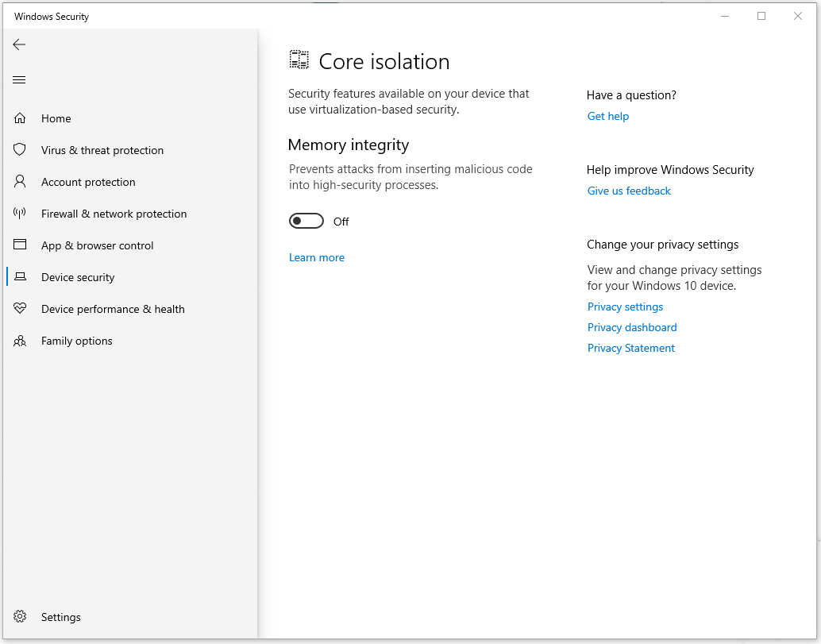Open the Learn more link
The height and width of the screenshot is (644, 821).
tap(317, 257)
